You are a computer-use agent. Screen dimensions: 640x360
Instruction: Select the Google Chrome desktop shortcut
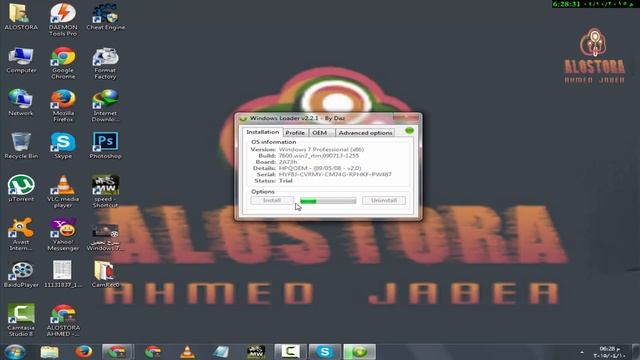(x=63, y=63)
